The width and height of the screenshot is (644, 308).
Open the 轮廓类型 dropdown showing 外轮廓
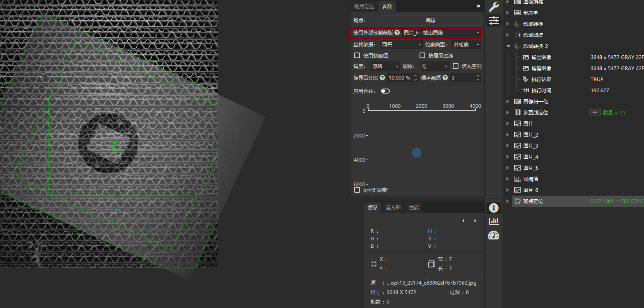click(466, 44)
